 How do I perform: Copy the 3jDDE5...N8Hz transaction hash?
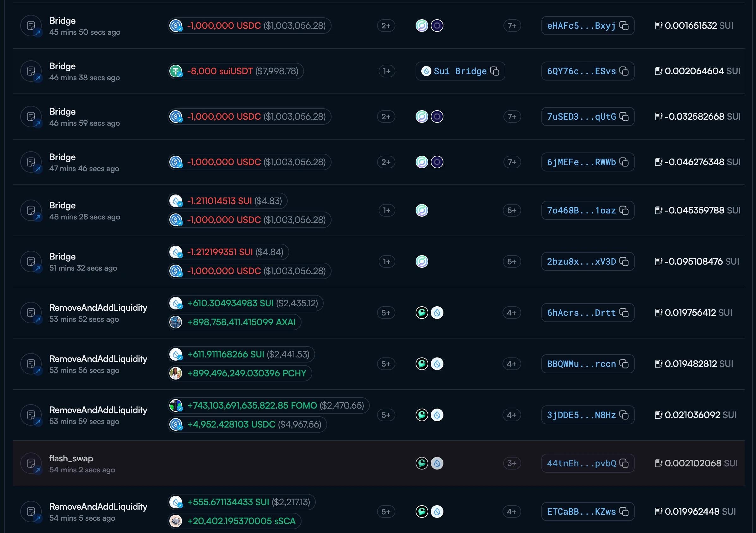tap(624, 415)
